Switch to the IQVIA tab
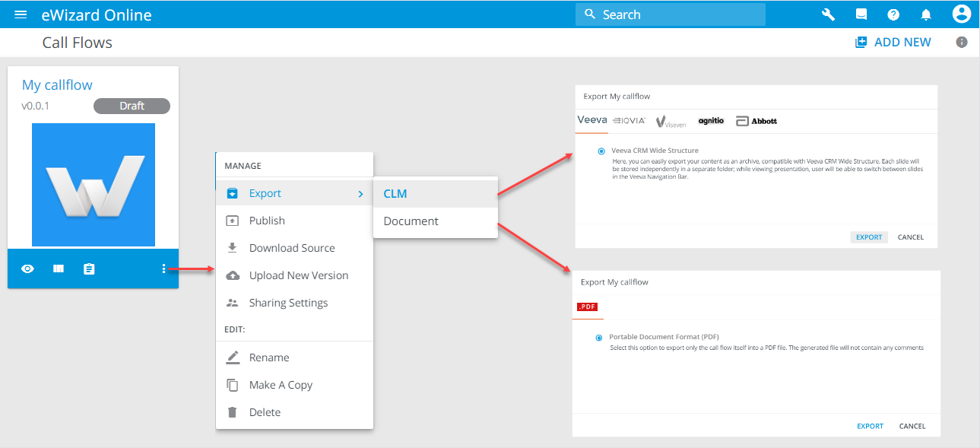 coord(629,120)
